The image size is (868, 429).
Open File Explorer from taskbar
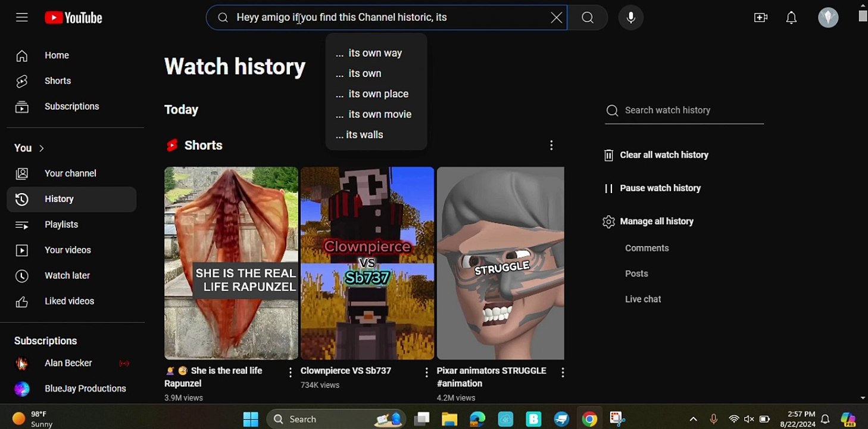449,419
